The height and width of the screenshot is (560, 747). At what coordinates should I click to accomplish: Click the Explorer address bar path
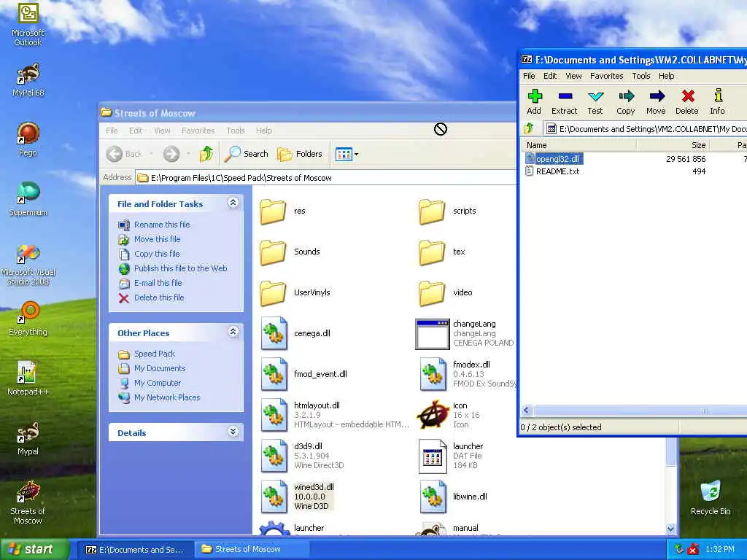click(x=325, y=178)
